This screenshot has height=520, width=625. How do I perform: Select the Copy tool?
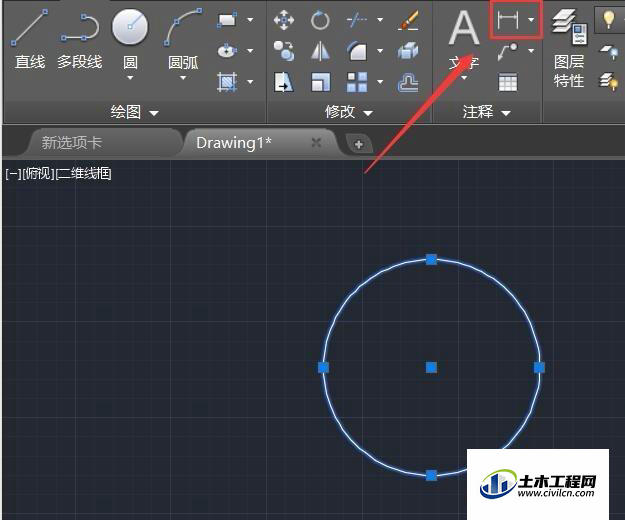coord(284,51)
